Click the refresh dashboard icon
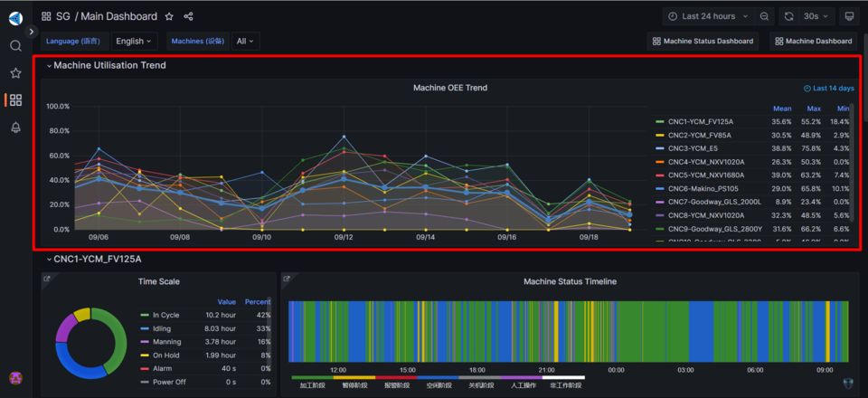This screenshot has width=868, height=398. click(789, 16)
